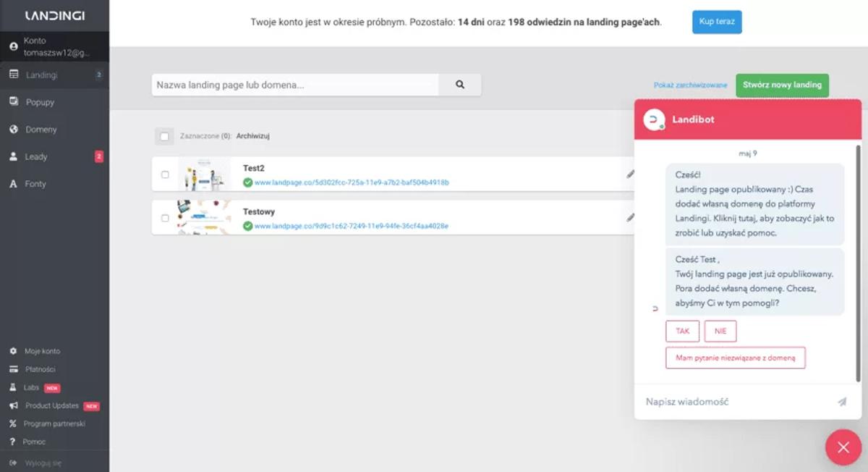Click NIE in the Landibot chat
Viewport: 868px width, 472px height.
720,332
